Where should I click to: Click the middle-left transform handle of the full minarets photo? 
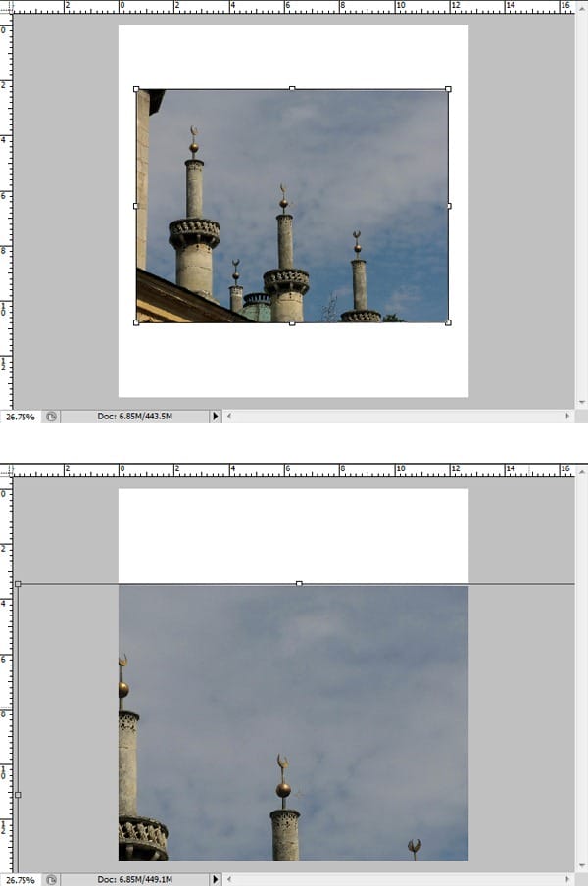click(x=135, y=206)
